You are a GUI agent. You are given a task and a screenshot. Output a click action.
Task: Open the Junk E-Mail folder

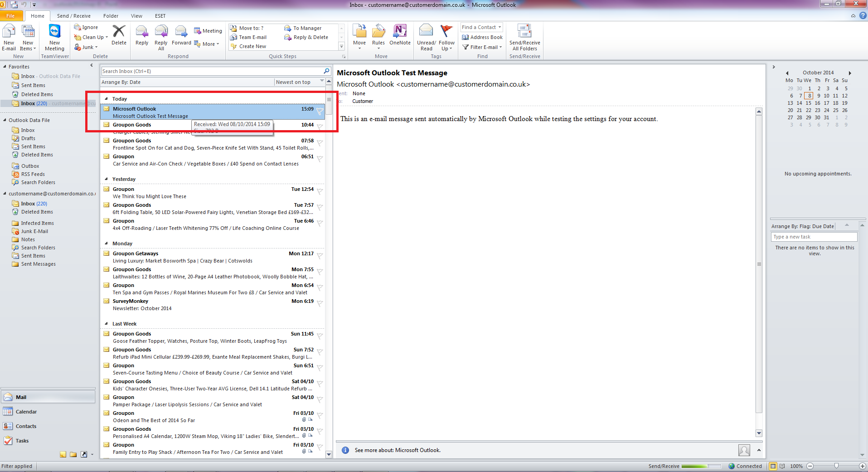click(34, 231)
